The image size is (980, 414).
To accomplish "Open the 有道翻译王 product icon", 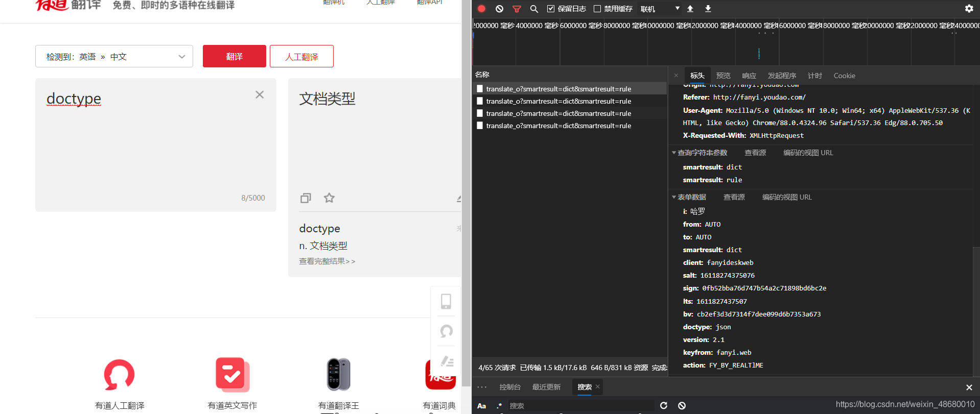I will point(338,375).
